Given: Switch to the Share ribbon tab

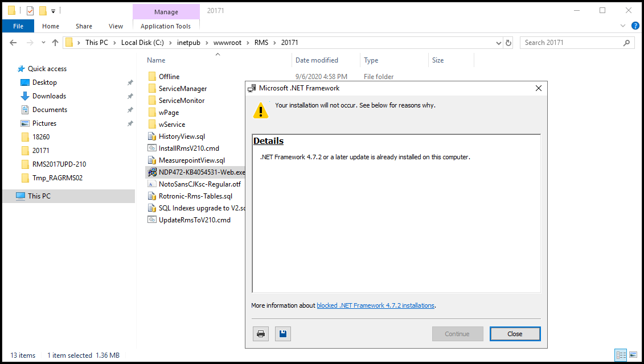Looking at the screenshot, I should click(x=84, y=26).
